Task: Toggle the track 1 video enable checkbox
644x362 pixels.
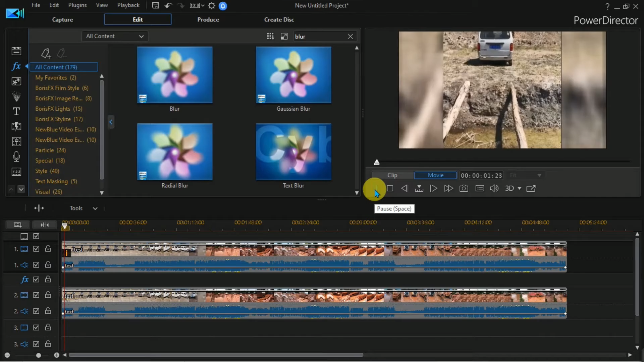Action: [36, 249]
